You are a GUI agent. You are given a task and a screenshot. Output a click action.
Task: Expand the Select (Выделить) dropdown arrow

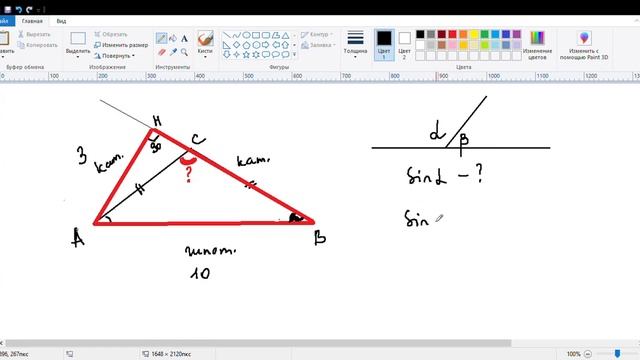coord(78,57)
